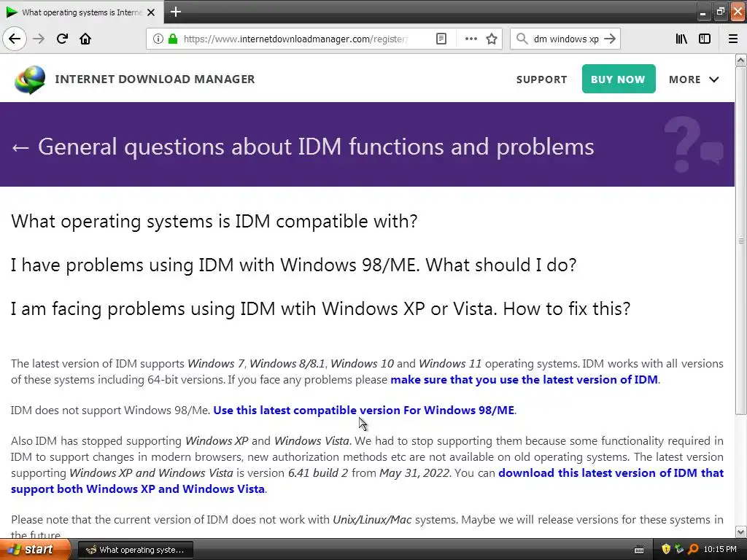The width and height of the screenshot is (747, 560).
Task: Toggle reader view icon
Action: (441, 39)
